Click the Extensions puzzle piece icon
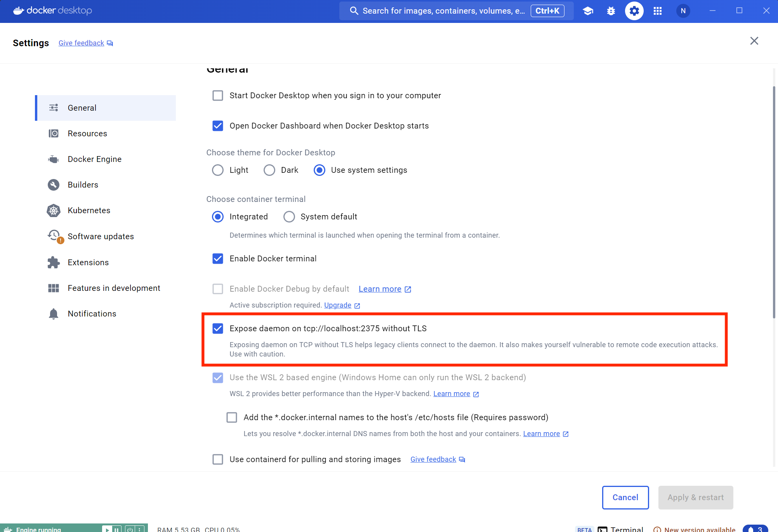This screenshot has width=778, height=532. pyautogui.click(x=54, y=263)
